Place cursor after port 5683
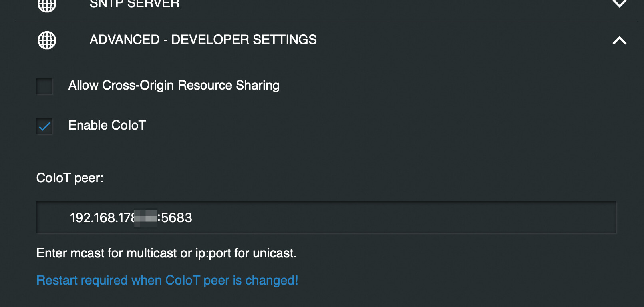Screen dimensions: 644x307 click(x=193, y=218)
